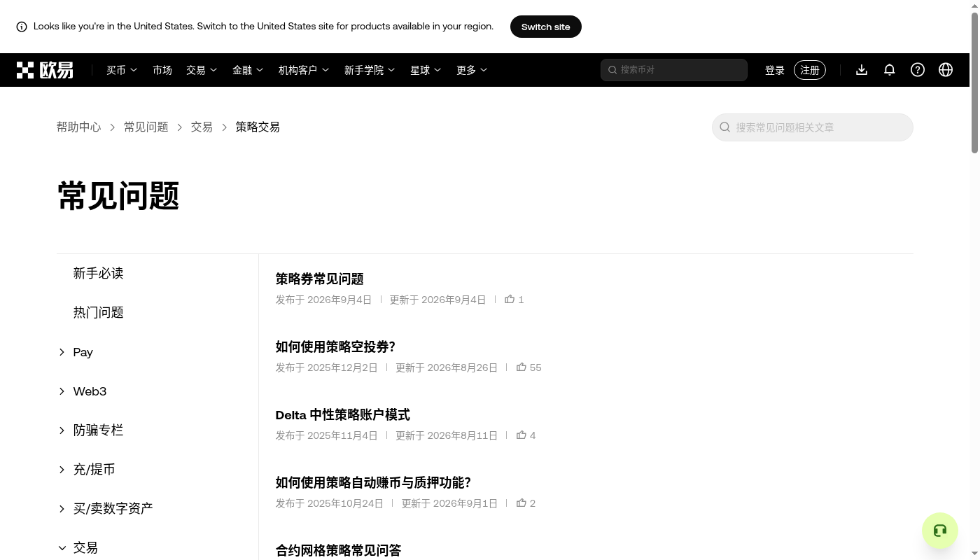Like the 策略券常见问题 article thumbs-up

tap(510, 299)
